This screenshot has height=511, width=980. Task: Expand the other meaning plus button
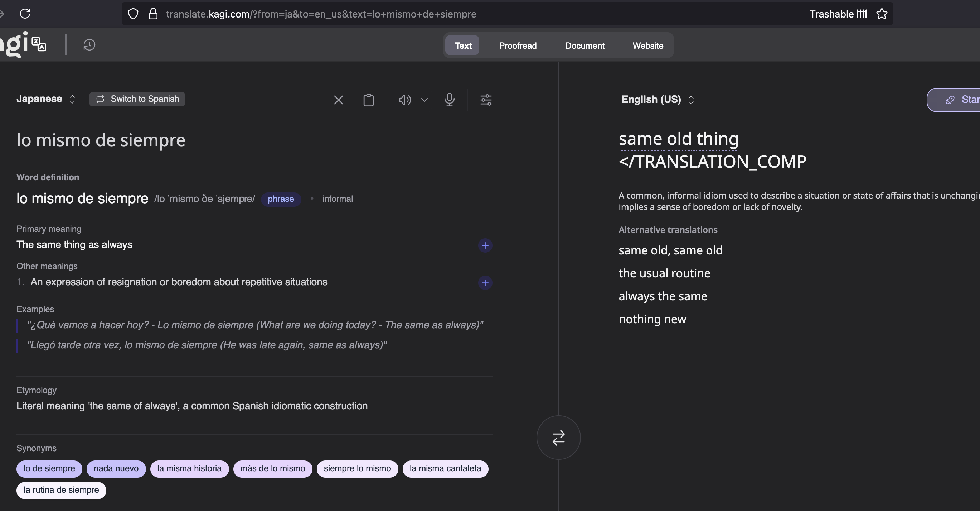pyautogui.click(x=485, y=283)
